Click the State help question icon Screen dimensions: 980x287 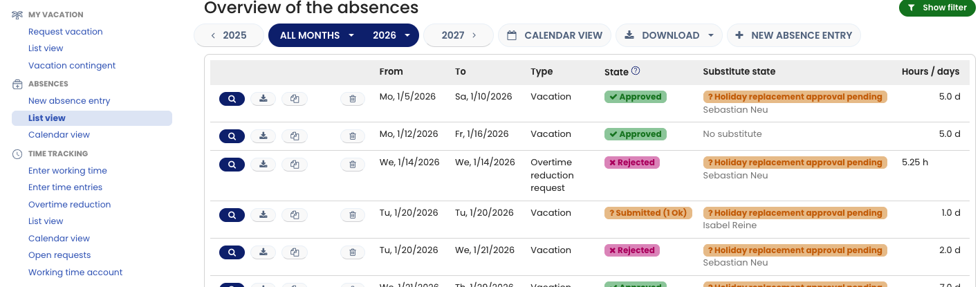636,71
